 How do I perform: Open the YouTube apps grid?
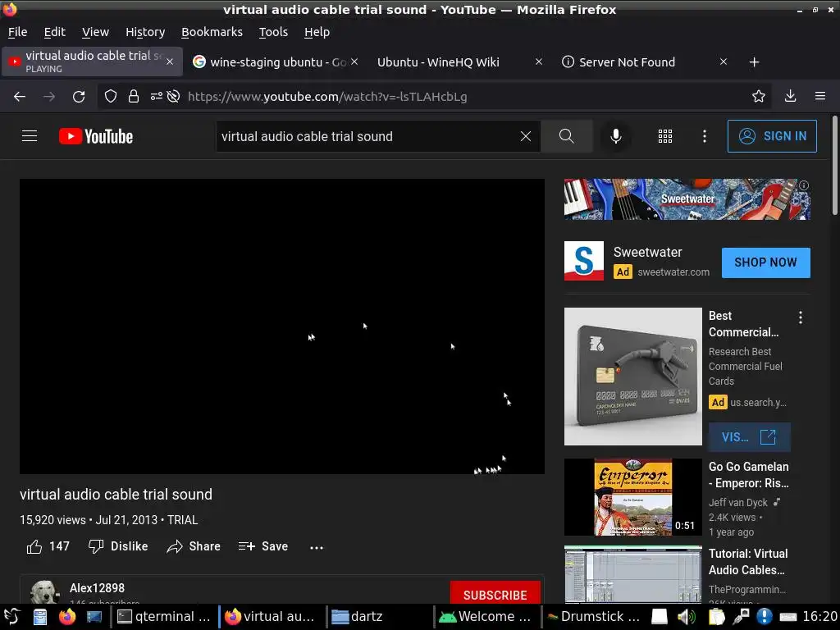coord(664,136)
